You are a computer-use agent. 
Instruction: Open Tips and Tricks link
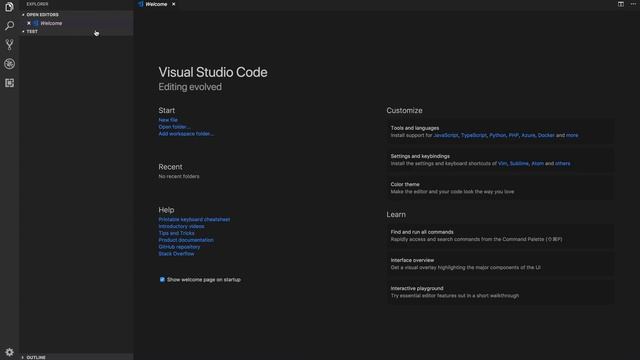(176, 233)
